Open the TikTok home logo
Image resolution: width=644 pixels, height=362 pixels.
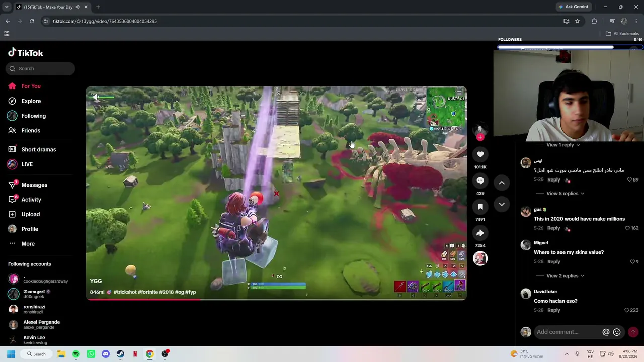(26, 53)
